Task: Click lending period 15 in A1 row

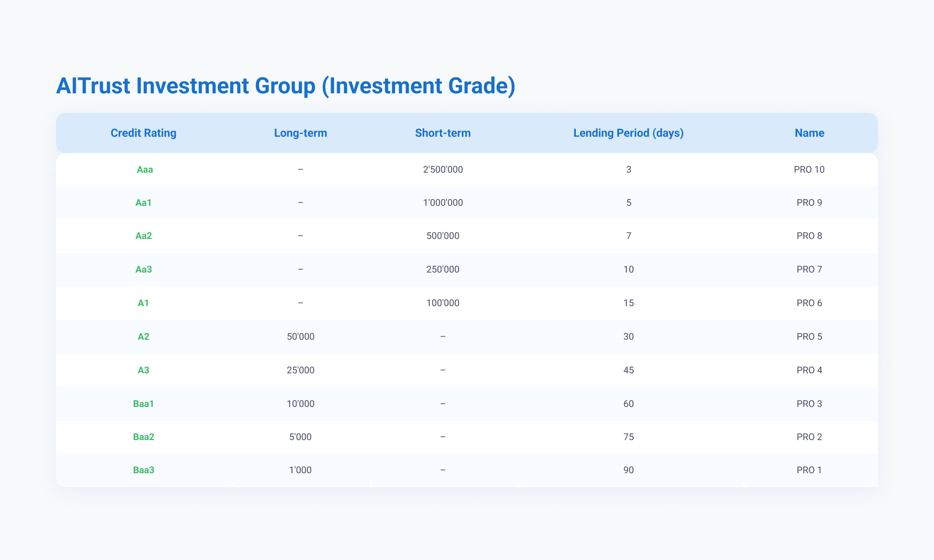Action: [629, 303]
